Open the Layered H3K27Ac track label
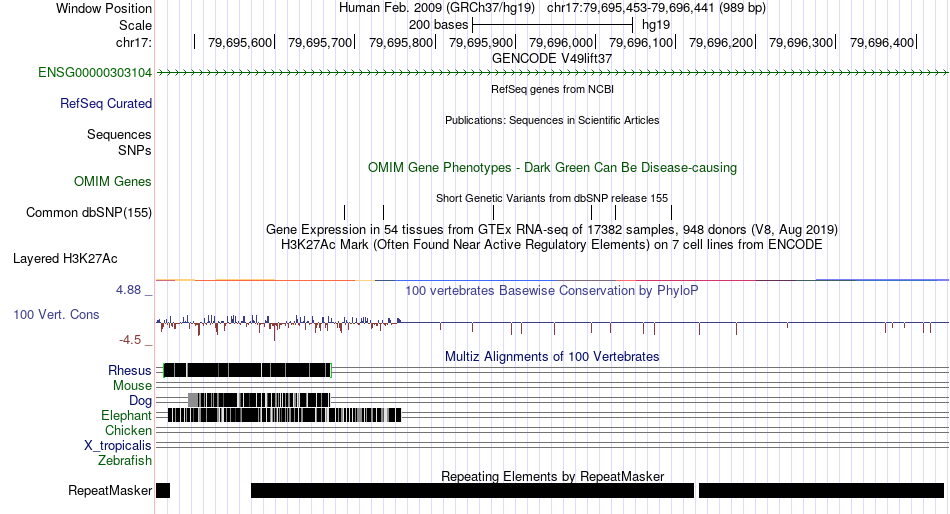 pos(65,259)
